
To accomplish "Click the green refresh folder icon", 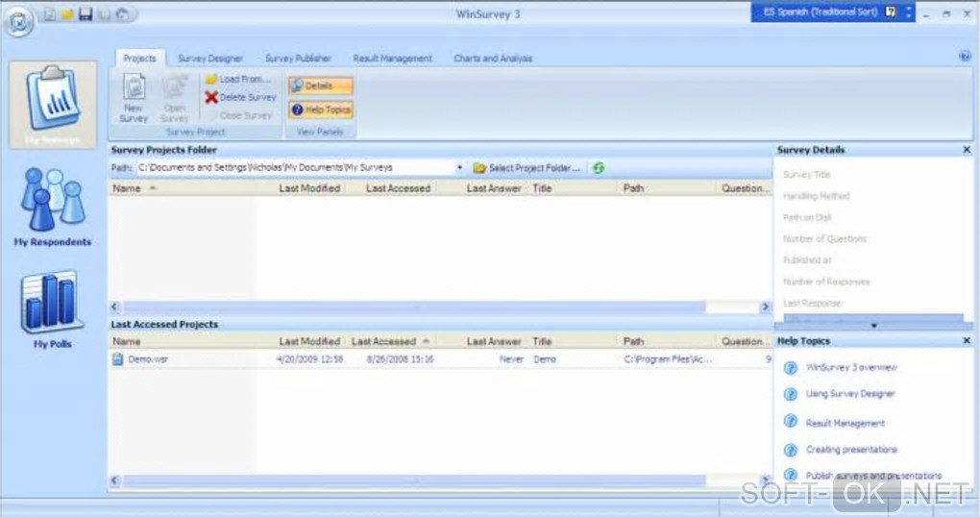I will click(599, 168).
